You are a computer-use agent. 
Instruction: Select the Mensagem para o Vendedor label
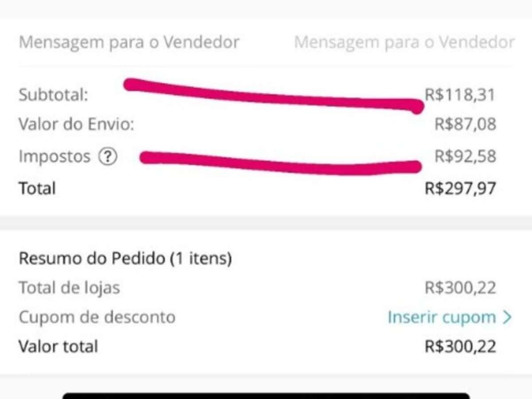click(129, 43)
